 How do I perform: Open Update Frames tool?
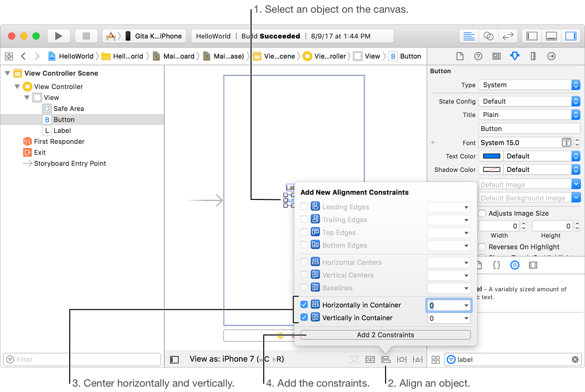click(x=354, y=359)
